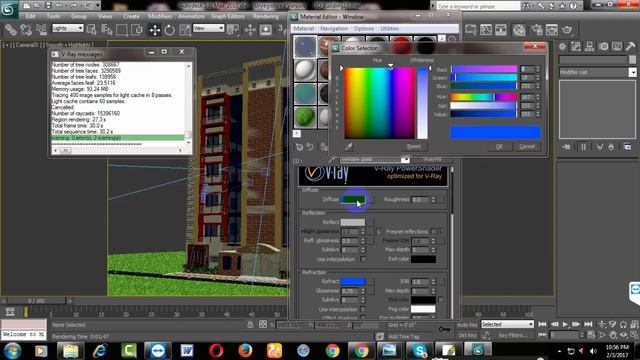Open the Display command panel tab

[617, 47]
